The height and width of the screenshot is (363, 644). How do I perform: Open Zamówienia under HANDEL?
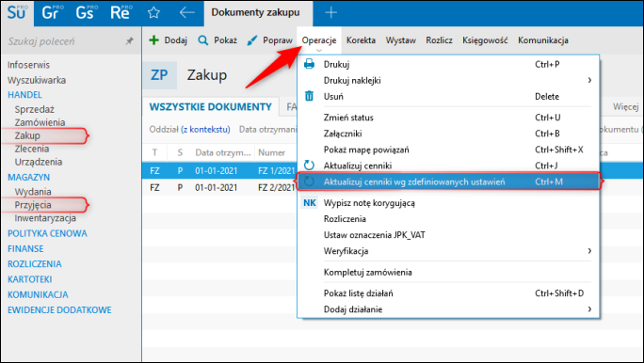(40, 122)
